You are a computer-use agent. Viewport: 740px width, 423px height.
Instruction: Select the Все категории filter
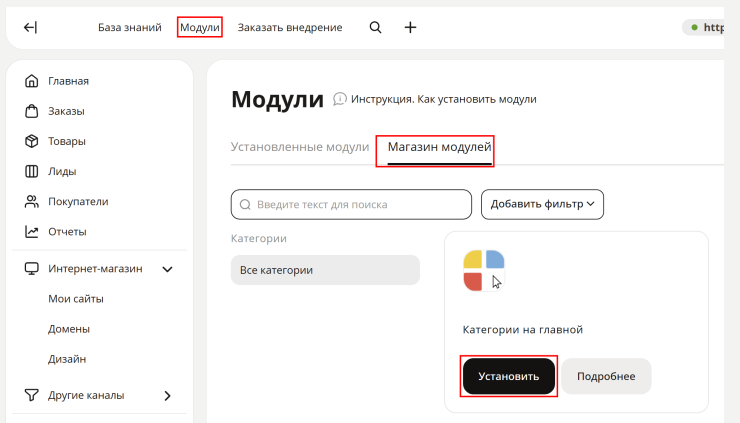click(325, 270)
